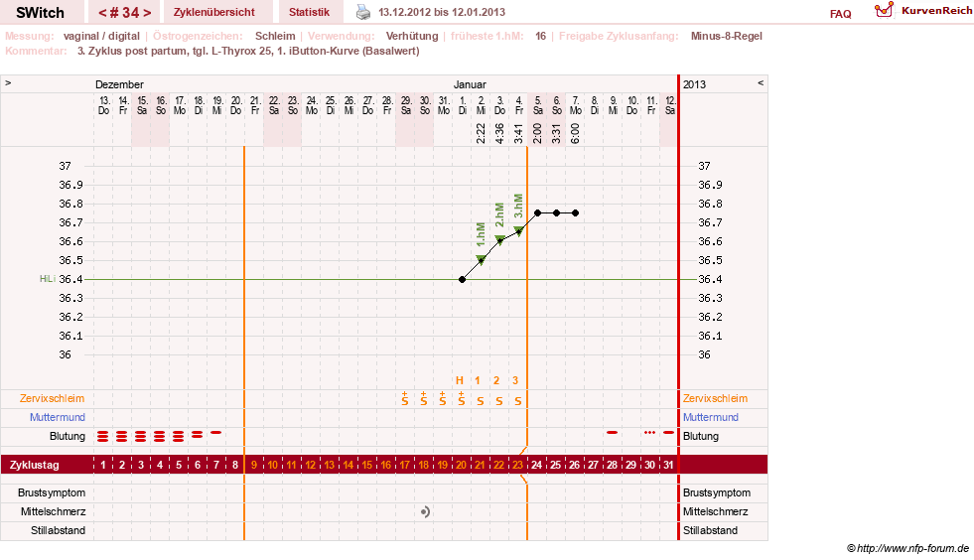Click the S+ mucus symbol on day 17
Screen dimensions: 974x560
[405, 399]
